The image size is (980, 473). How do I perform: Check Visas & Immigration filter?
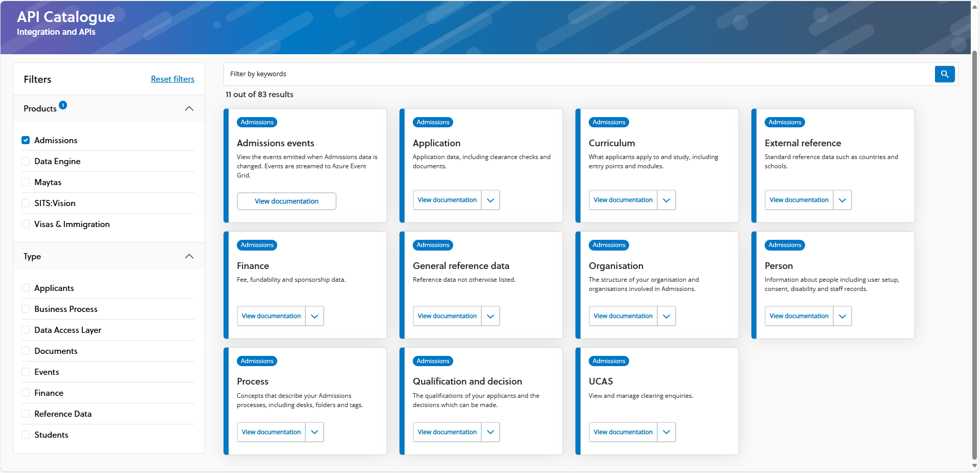[26, 224]
